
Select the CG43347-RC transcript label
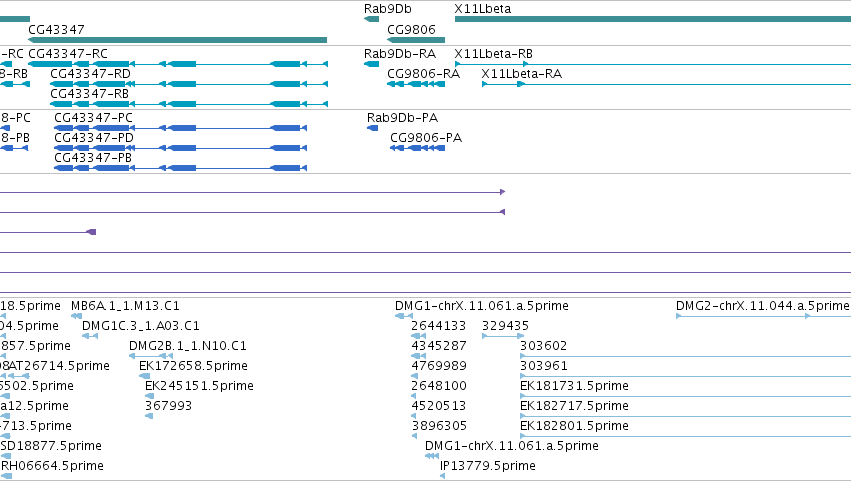pyautogui.click(x=68, y=54)
